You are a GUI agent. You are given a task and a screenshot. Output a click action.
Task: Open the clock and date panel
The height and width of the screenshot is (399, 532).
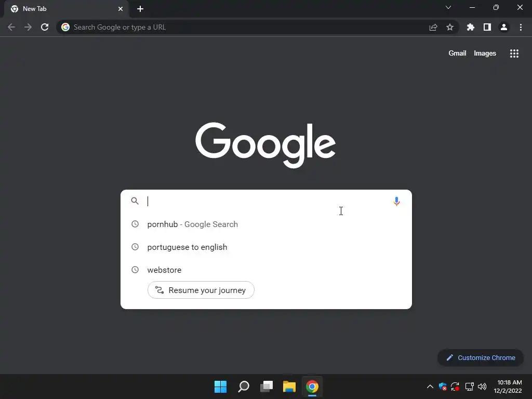508,387
